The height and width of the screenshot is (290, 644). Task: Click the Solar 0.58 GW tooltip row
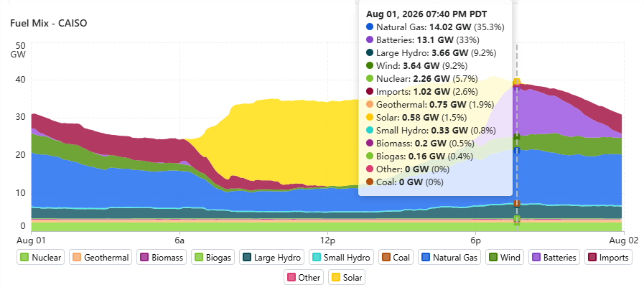[416, 118]
